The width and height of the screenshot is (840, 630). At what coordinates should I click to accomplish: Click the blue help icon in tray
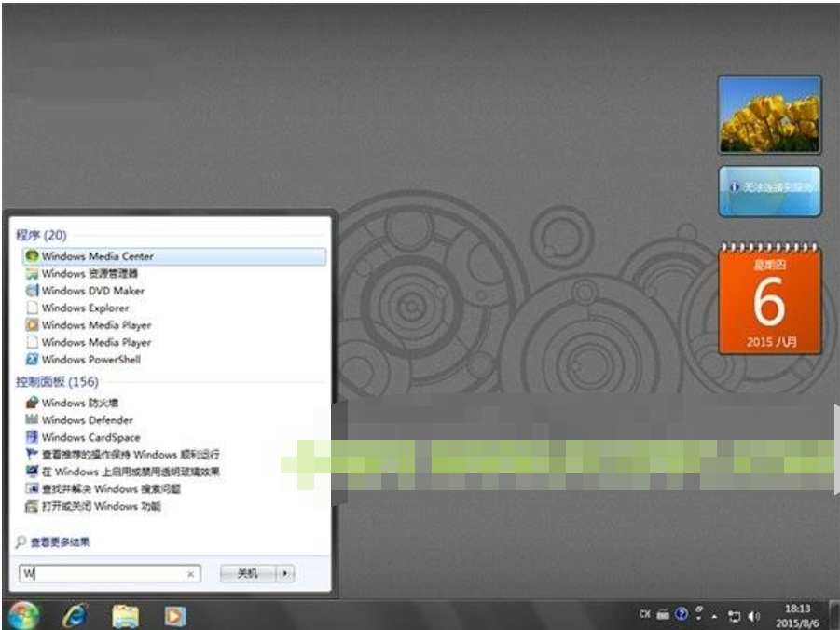pyautogui.click(x=681, y=614)
